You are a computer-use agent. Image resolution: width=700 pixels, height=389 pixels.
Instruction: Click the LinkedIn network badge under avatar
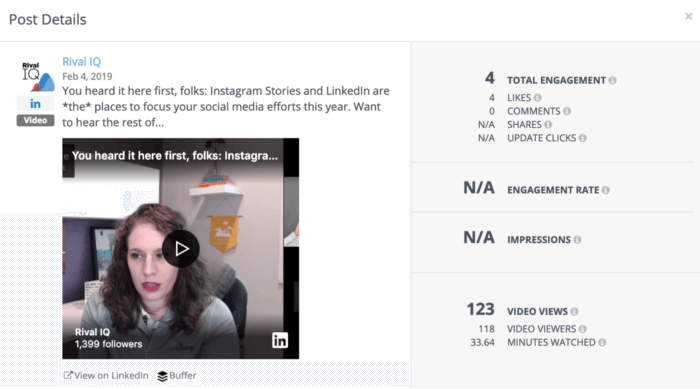coord(35,104)
